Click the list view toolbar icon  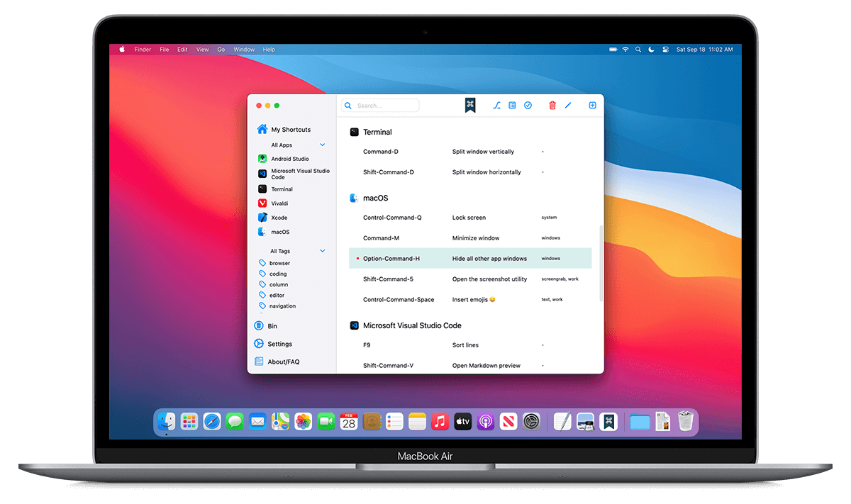click(x=512, y=106)
